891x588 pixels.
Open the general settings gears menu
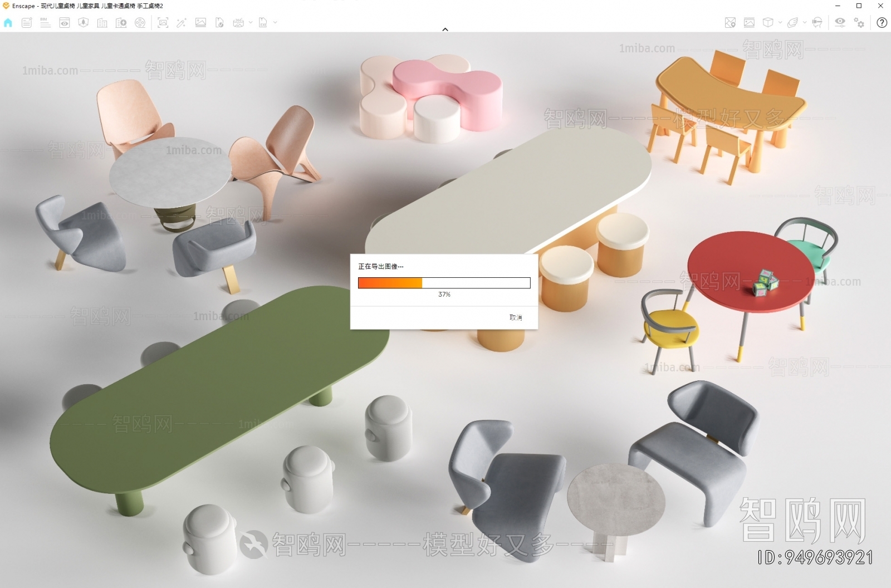(x=859, y=23)
